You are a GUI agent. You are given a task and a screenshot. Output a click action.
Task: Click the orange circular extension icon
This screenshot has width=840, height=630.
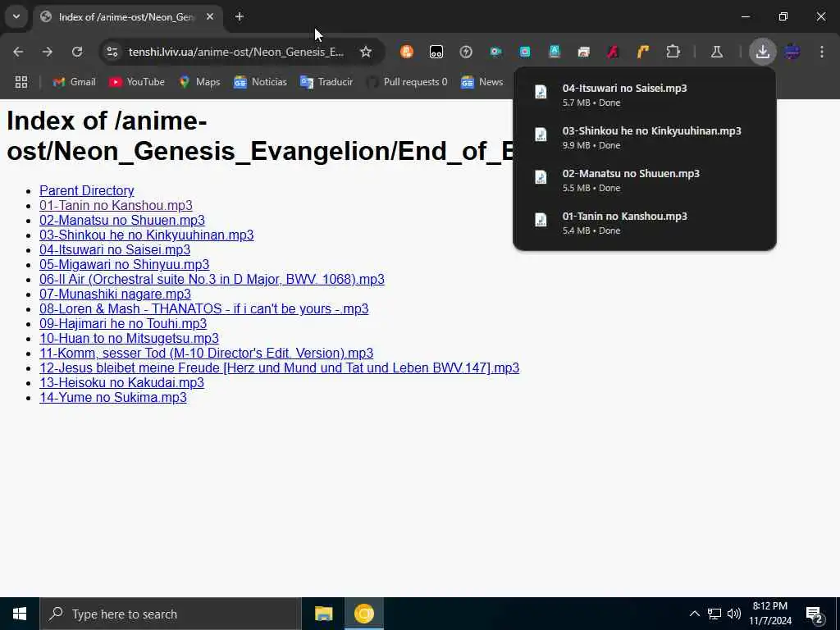tap(407, 52)
